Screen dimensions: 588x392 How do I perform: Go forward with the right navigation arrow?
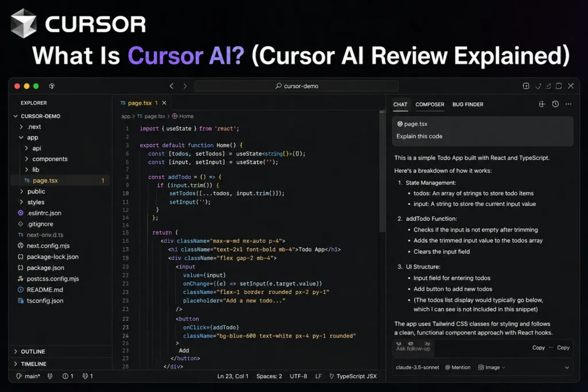[x=185, y=86]
